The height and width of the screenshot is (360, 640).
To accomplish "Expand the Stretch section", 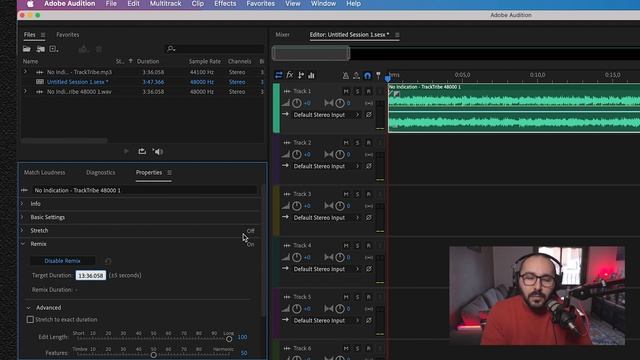I will (22, 231).
